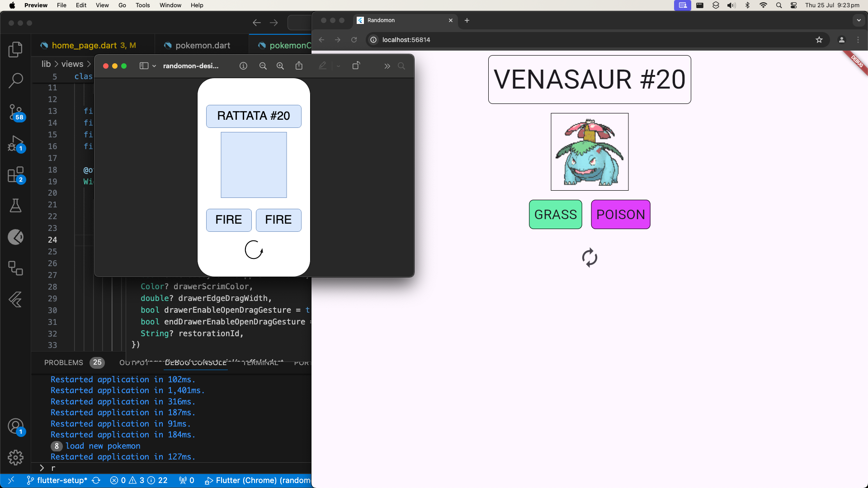
Task: Click errors and warnings status indicator
Action: pyautogui.click(x=139, y=480)
